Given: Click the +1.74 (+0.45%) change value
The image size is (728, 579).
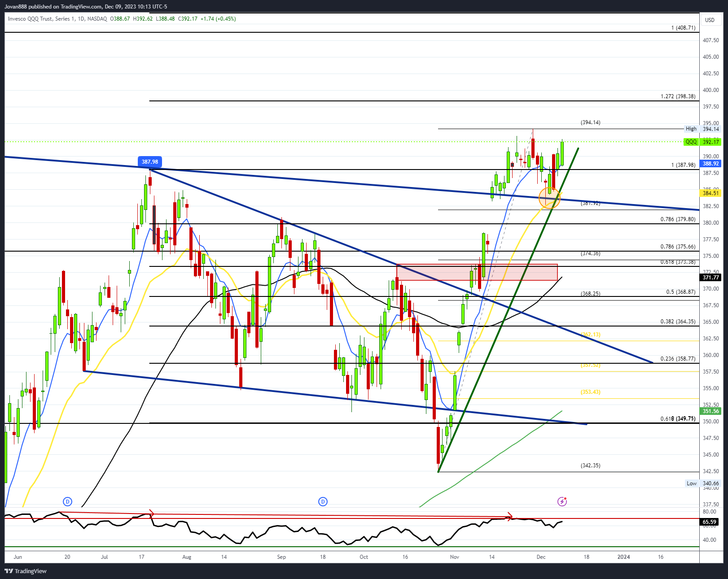Looking at the screenshot, I should [x=218, y=19].
